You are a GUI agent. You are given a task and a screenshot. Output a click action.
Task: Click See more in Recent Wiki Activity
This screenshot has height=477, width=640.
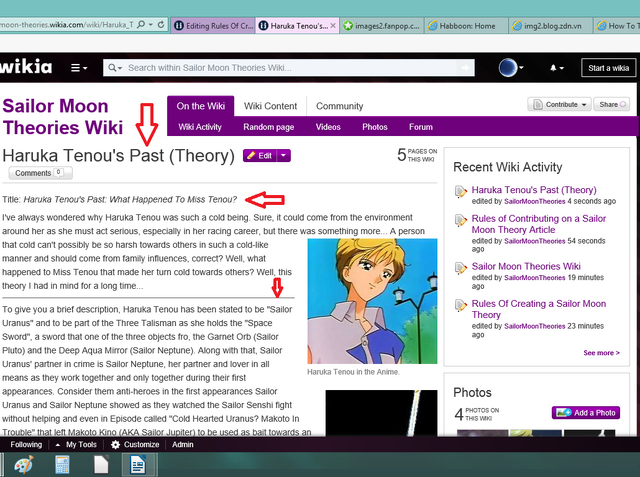coord(601,353)
